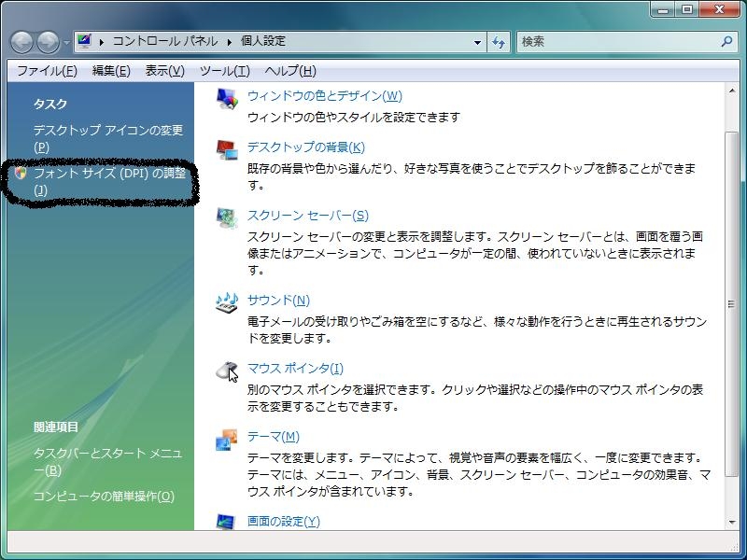The height and width of the screenshot is (560, 747).
Task: Click the Forward navigation button
Action: (49, 42)
